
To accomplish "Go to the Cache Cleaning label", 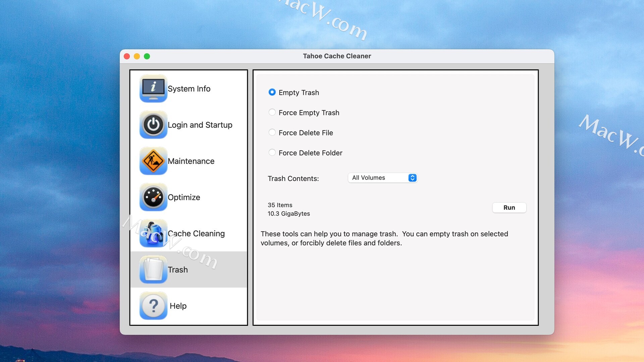I will (196, 234).
